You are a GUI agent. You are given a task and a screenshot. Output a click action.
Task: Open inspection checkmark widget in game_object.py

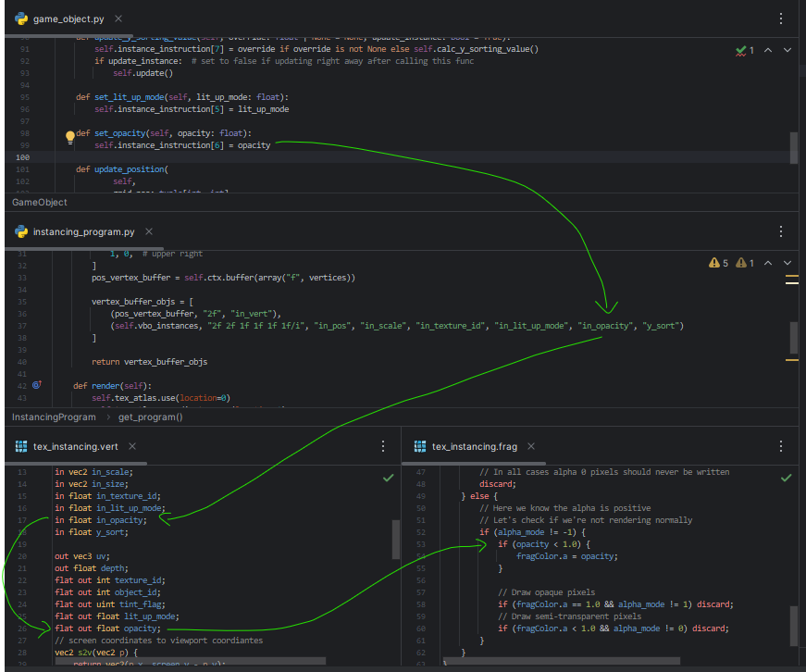(x=744, y=50)
